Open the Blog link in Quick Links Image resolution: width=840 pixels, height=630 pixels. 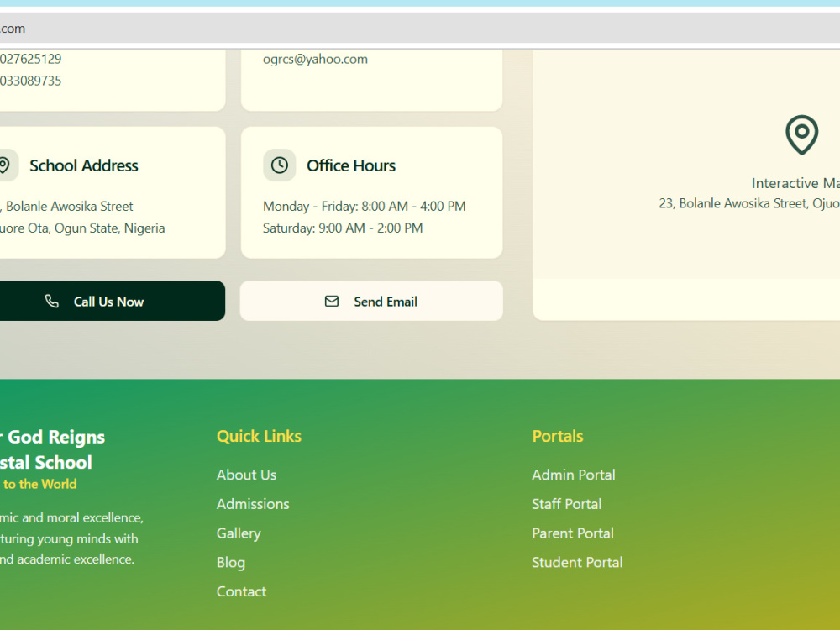231,563
